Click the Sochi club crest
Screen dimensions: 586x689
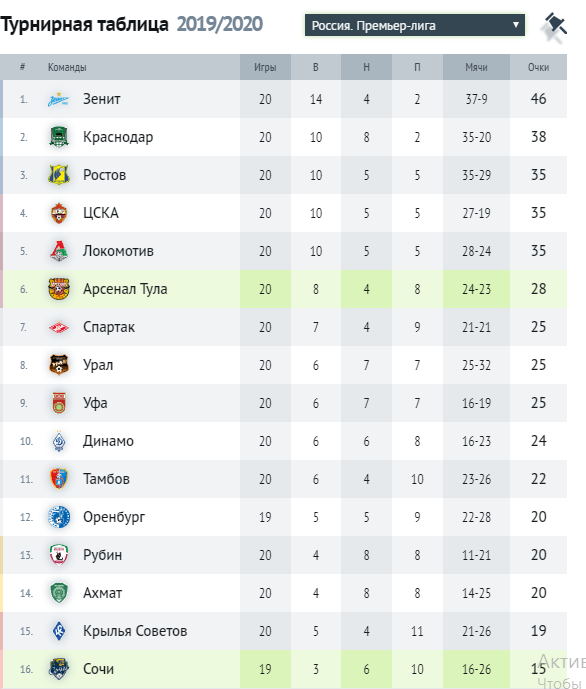[58, 669]
